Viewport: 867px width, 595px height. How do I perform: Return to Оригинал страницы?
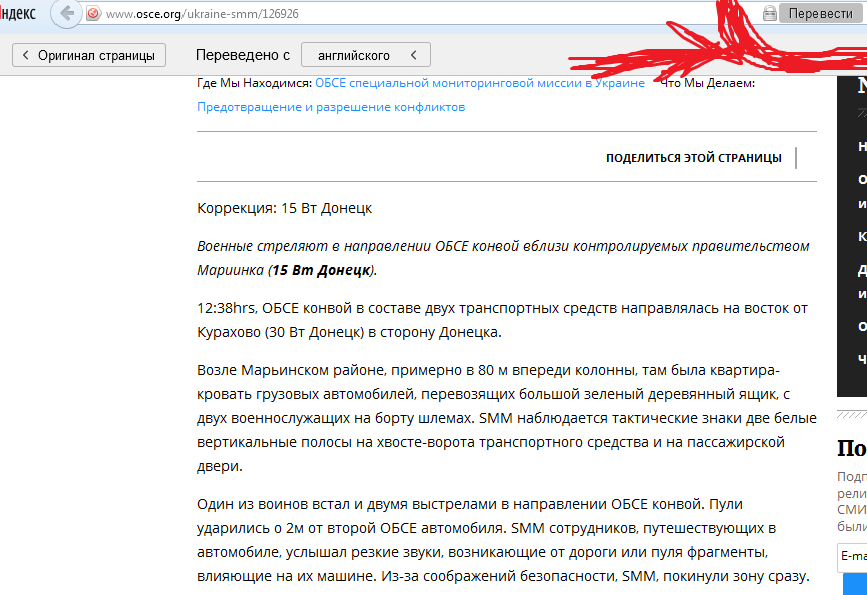[89, 55]
